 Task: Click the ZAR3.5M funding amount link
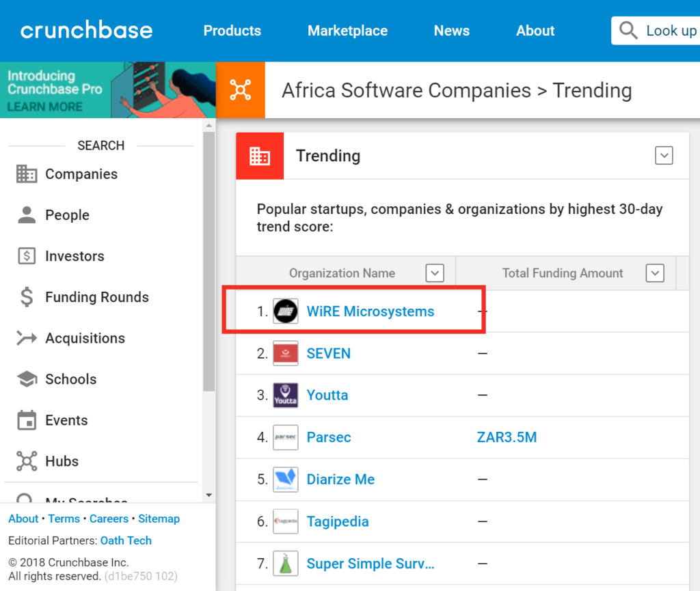point(507,437)
